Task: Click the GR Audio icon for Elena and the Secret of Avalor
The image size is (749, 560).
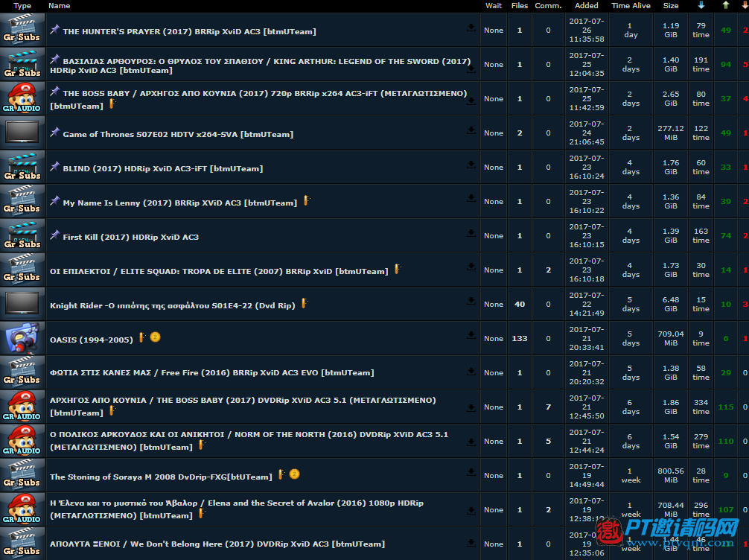Action: point(22,510)
